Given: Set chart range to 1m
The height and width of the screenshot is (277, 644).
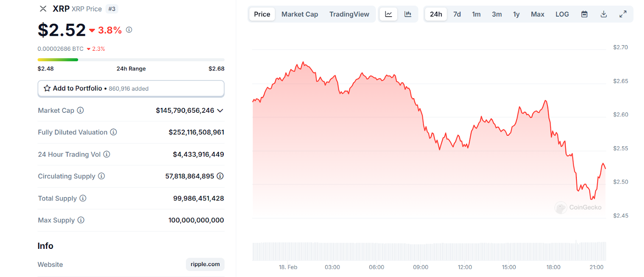Looking at the screenshot, I should (x=477, y=14).
